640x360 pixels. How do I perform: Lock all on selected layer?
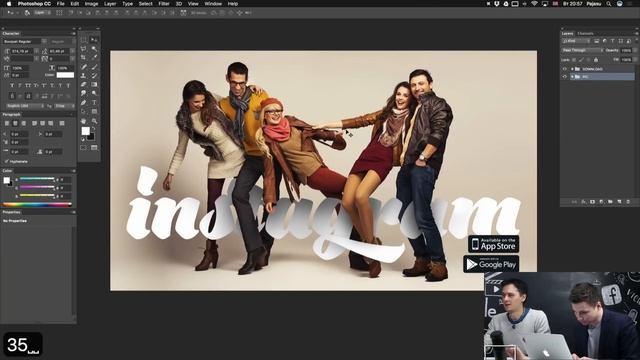[x=596, y=60]
